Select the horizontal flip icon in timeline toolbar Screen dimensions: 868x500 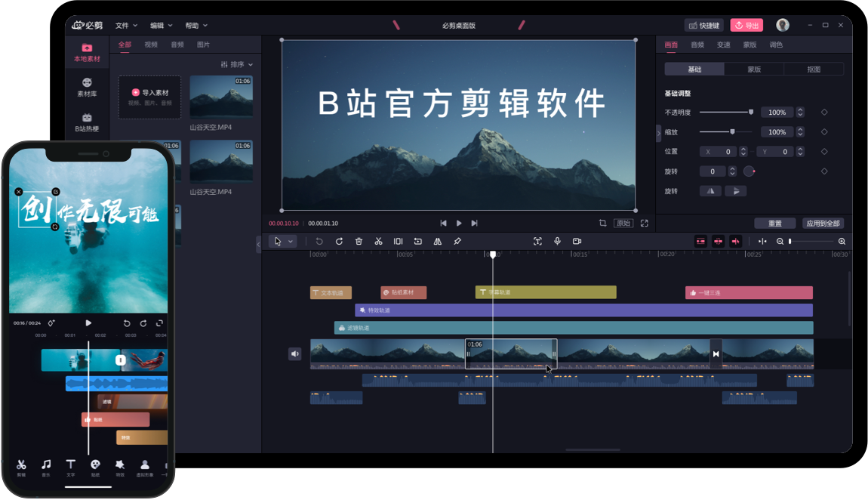tap(438, 241)
